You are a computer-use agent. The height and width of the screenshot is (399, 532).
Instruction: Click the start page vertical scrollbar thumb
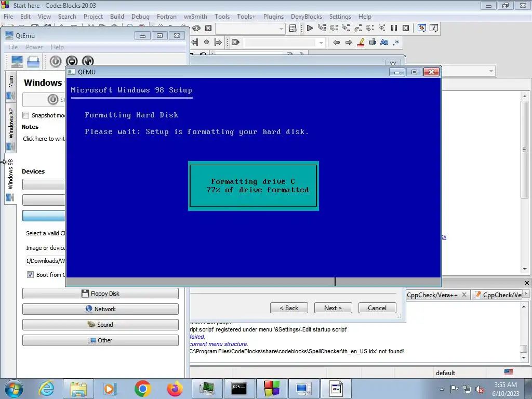[x=525, y=149]
